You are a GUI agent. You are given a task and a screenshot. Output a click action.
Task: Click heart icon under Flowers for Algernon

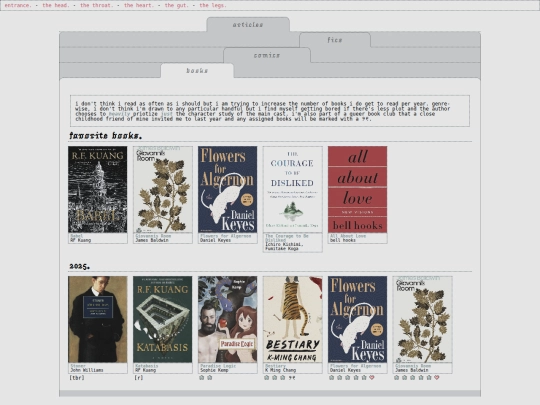click(x=372, y=377)
